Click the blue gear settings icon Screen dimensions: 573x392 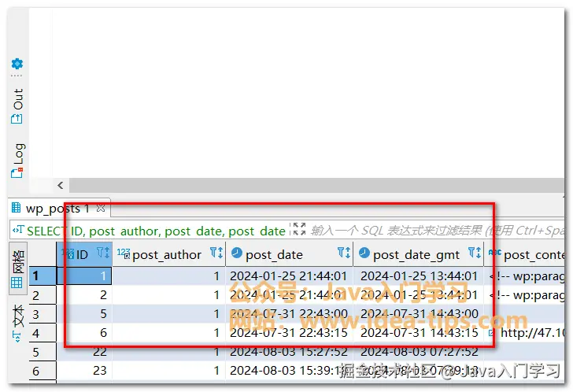[x=17, y=64]
